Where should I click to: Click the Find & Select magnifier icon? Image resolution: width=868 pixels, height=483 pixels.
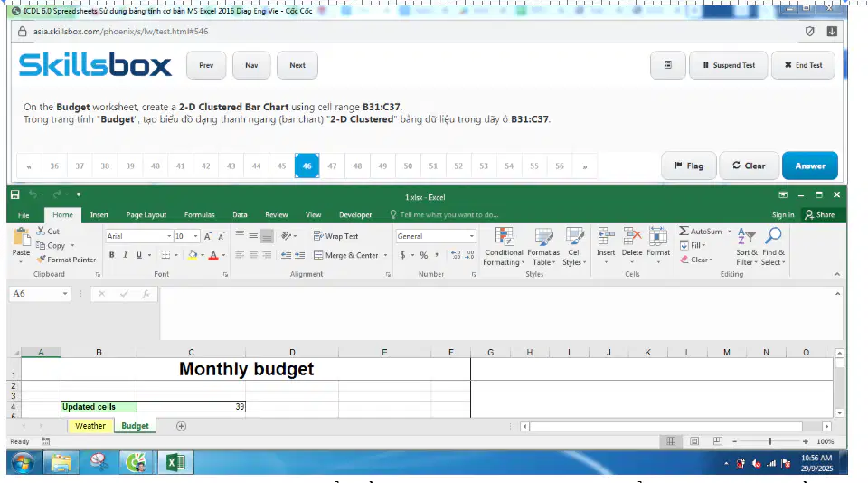click(x=773, y=236)
